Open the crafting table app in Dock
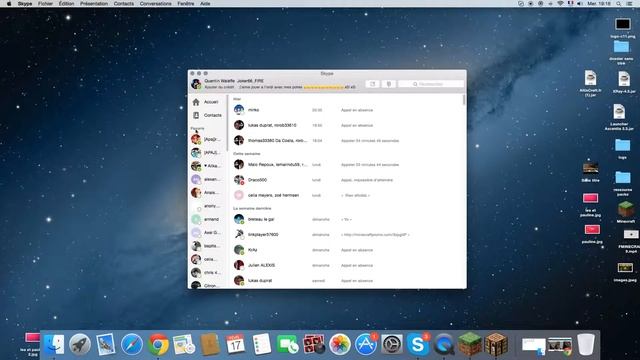Image resolution: width=640 pixels, height=360 pixels. pos(496,344)
